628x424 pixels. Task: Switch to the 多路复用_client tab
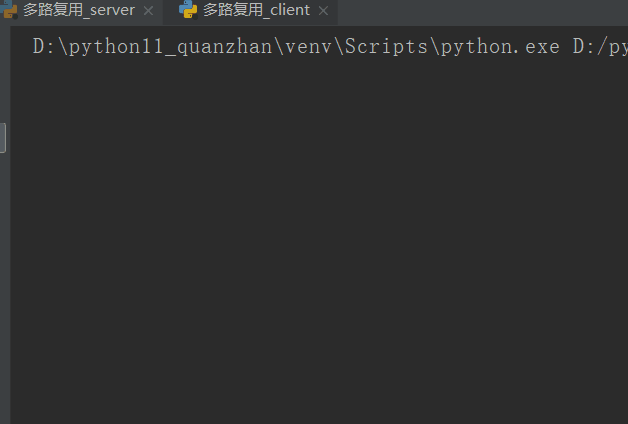tap(256, 10)
